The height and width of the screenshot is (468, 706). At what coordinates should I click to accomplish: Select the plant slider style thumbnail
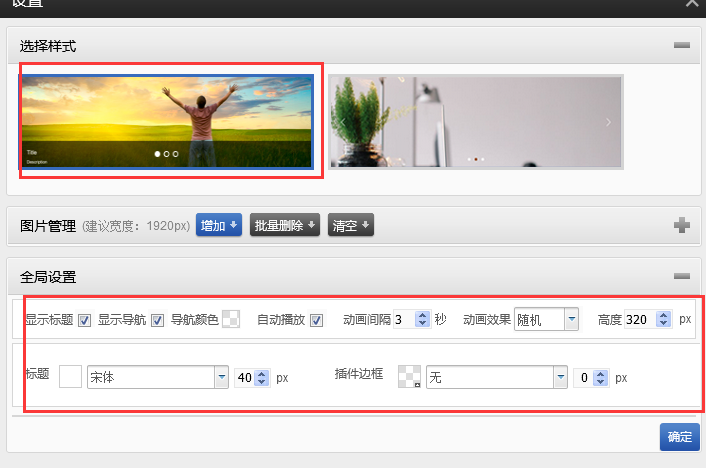pos(475,121)
